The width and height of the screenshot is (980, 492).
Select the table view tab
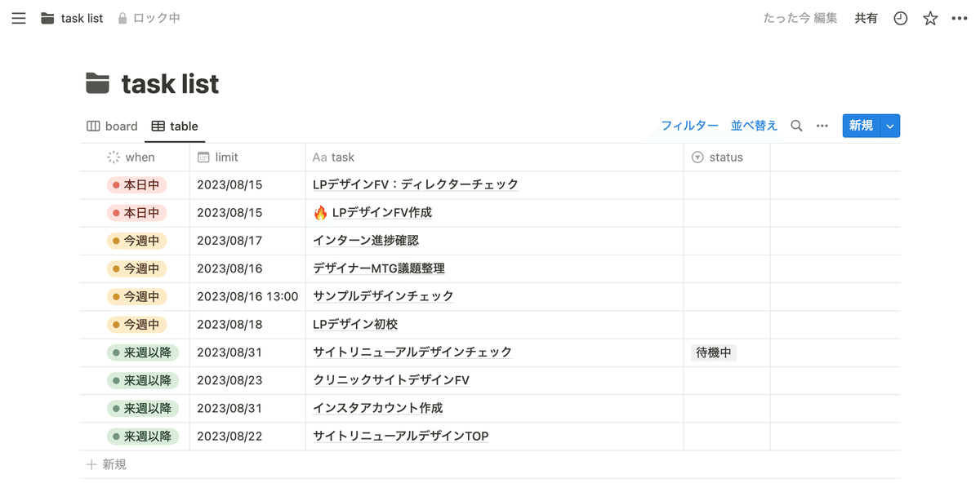(x=175, y=126)
